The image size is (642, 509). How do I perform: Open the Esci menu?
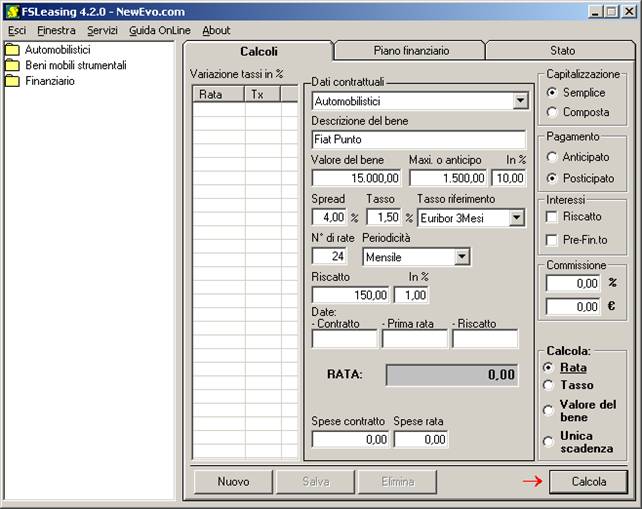17,31
